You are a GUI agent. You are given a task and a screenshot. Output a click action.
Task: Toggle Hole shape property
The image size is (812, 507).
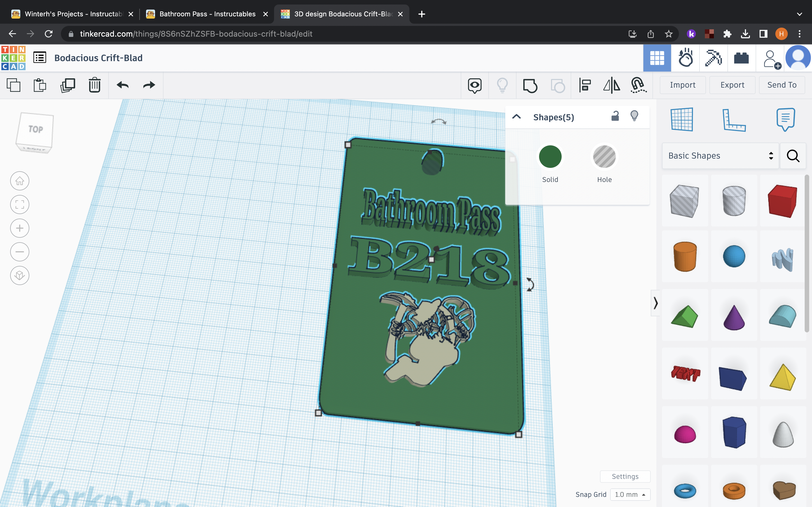(604, 157)
